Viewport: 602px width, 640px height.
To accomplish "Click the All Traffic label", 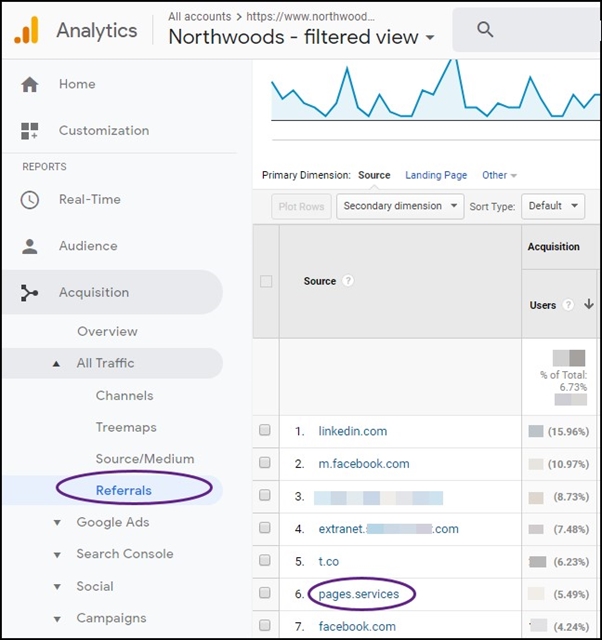I will (x=105, y=363).
